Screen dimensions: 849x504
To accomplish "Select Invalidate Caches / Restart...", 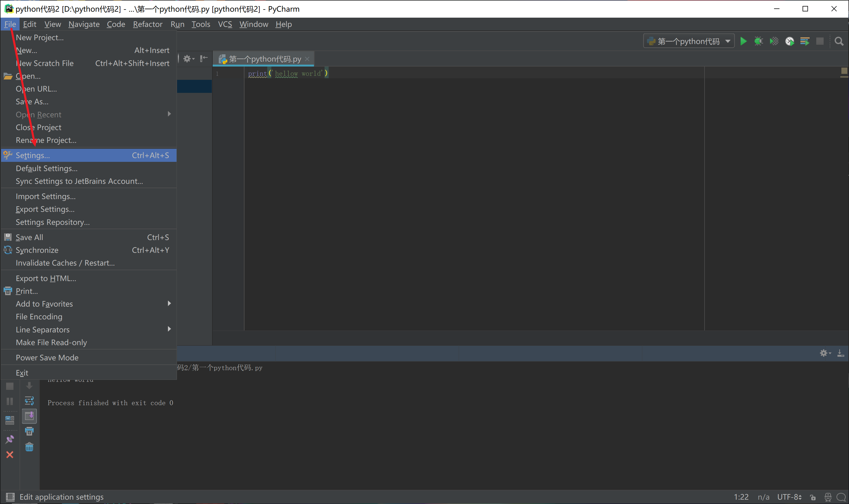I will (89, 263).
